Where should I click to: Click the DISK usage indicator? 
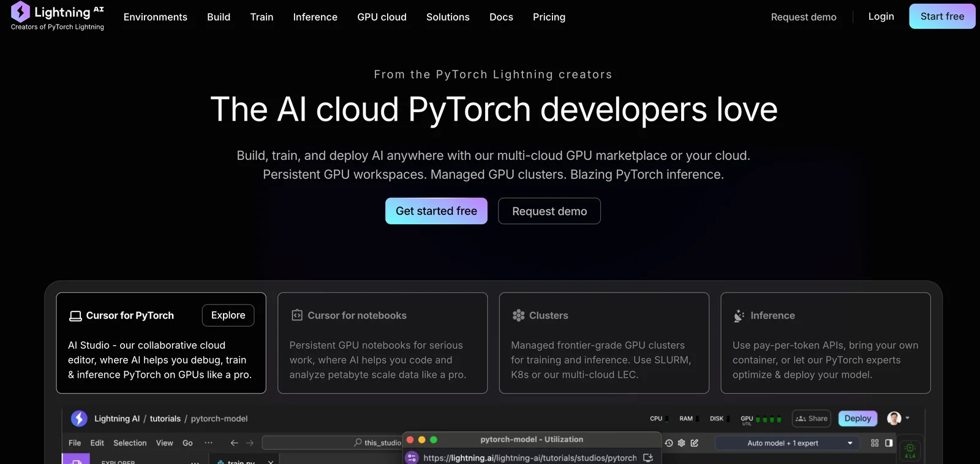pos(720,419)
